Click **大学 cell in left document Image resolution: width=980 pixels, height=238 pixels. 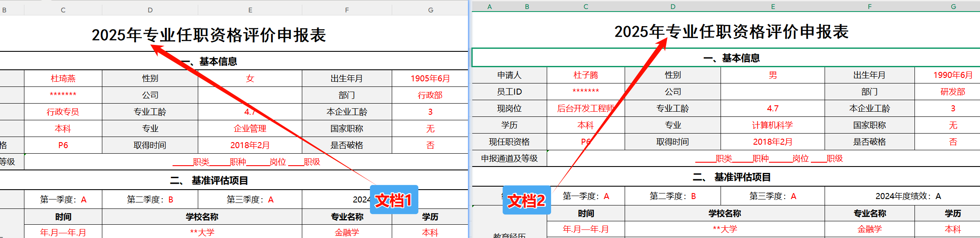[202, 232]
